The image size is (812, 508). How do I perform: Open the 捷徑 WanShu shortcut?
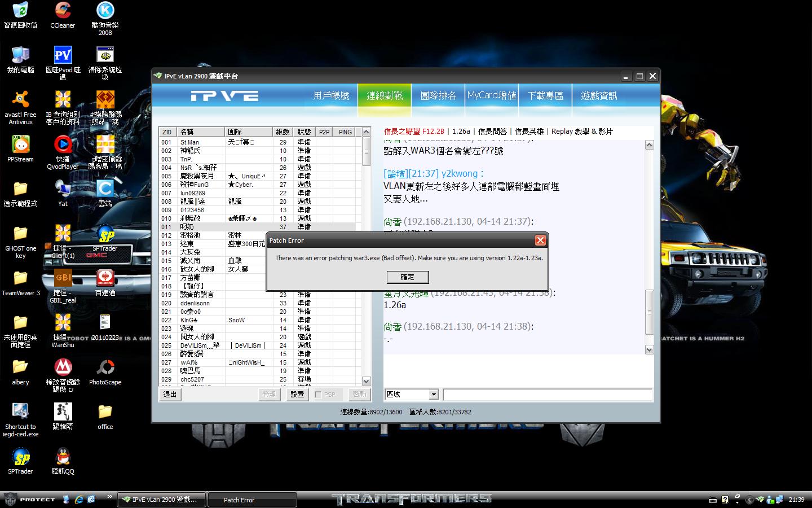(63, 331)
